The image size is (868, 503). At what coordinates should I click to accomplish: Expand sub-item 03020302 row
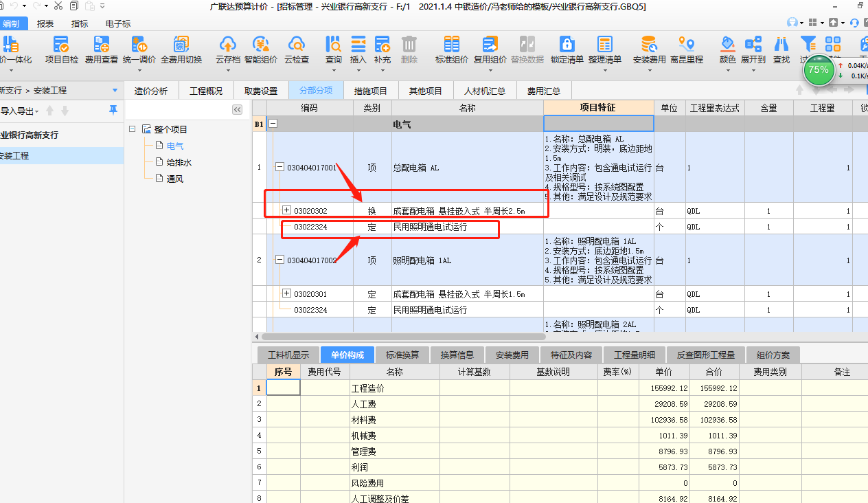click(x=287, y=210)
